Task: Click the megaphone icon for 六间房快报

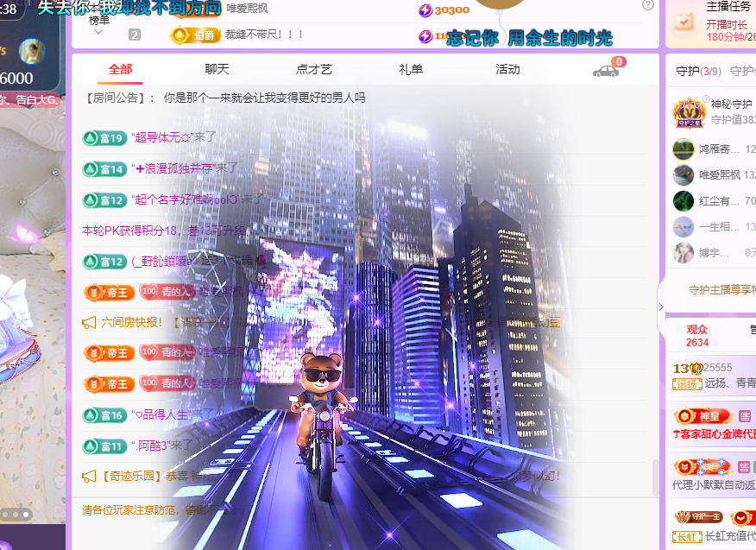Action: pyautogui.click(x=89, y=323)
